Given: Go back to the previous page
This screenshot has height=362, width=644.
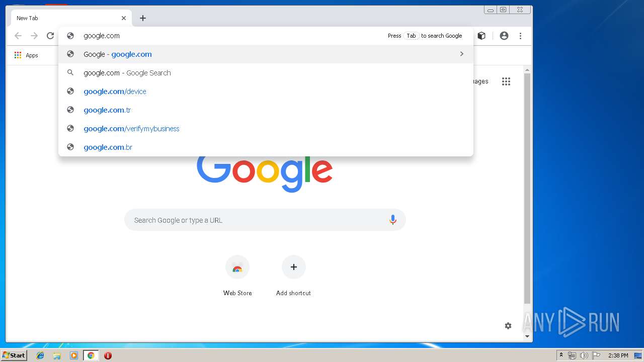Looking at the screenshot, I should point(18,36).
